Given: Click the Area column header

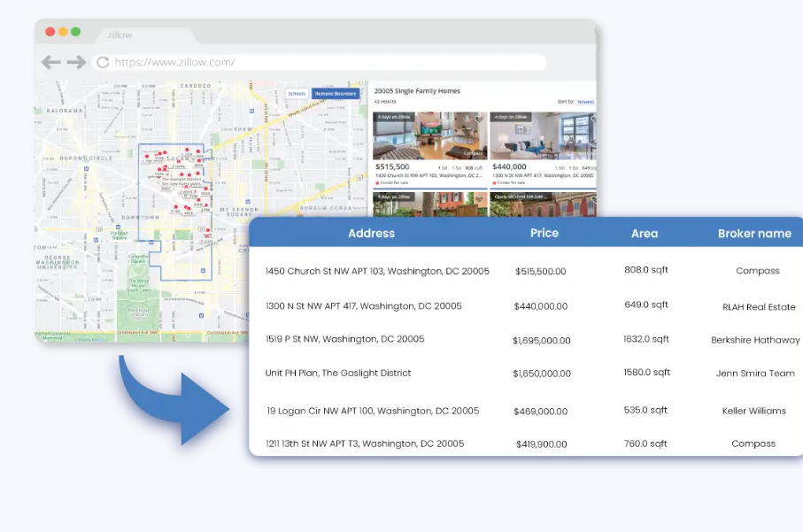Looking at the screenshot, I should (645, 234).
